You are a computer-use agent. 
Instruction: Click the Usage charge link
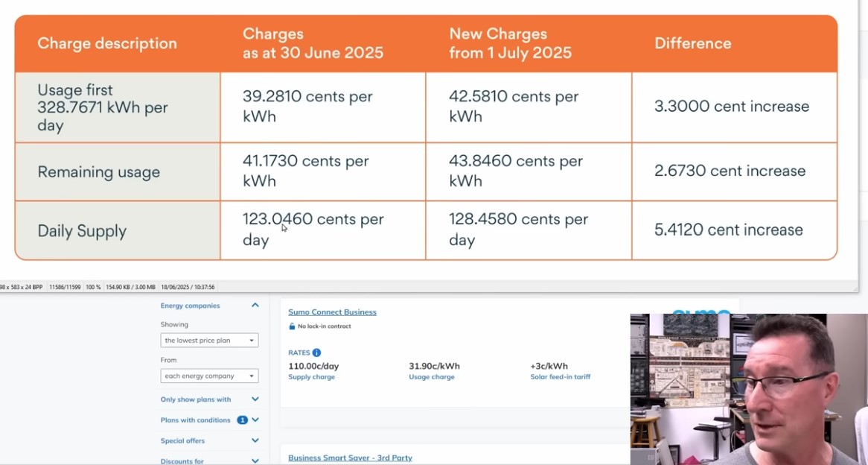(x=432, y=377)
